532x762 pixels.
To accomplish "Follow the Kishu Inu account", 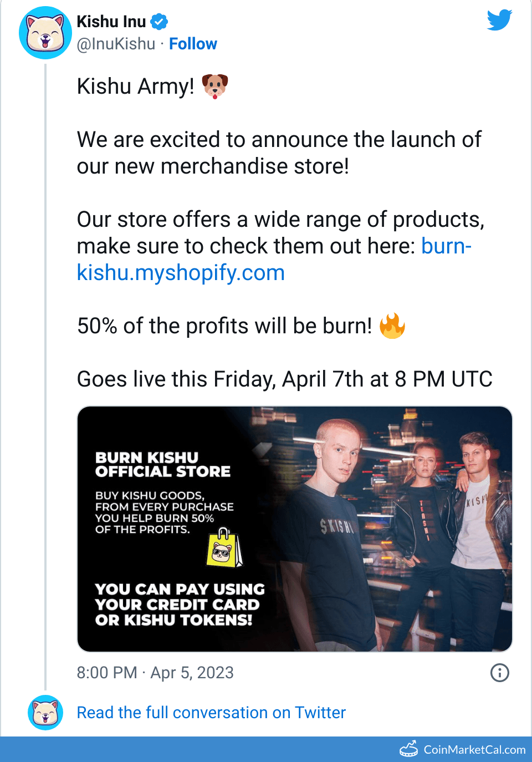I will coord(193,44).
